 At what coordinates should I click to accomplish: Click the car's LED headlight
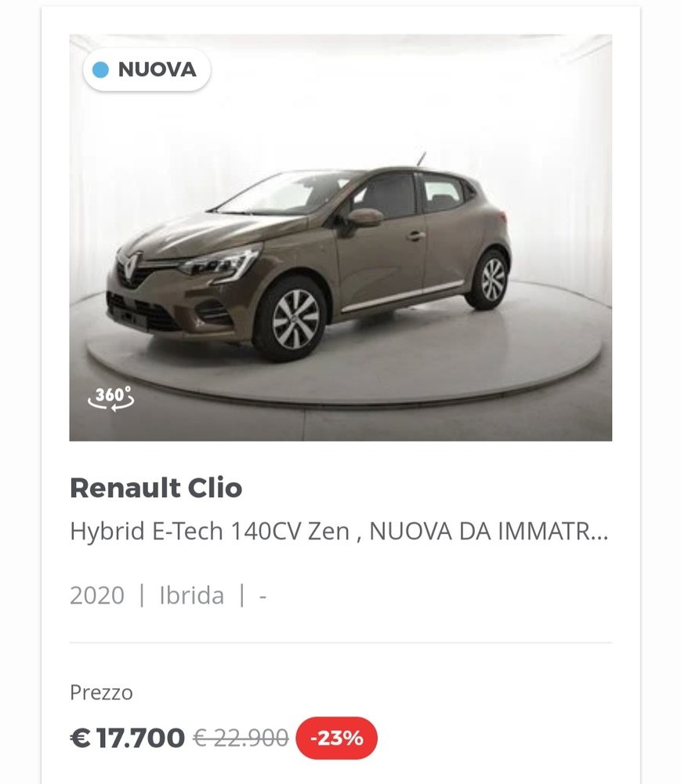point(222,263)
